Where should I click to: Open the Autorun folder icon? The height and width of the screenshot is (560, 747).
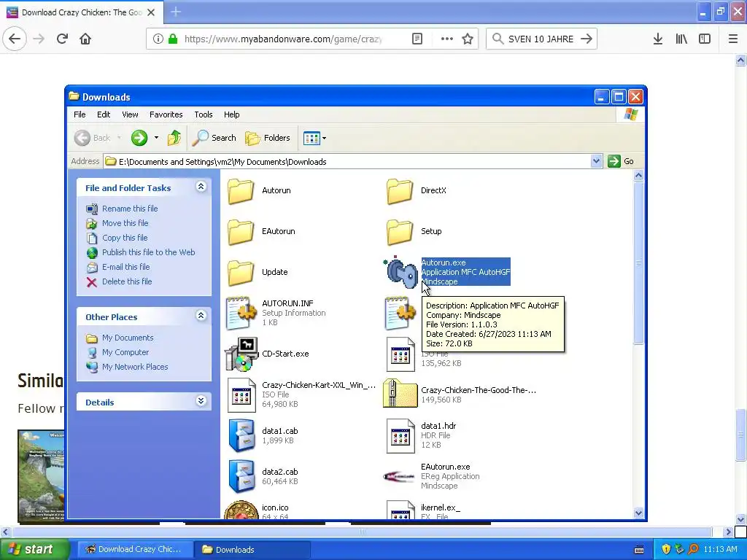(x=241, y=191)
